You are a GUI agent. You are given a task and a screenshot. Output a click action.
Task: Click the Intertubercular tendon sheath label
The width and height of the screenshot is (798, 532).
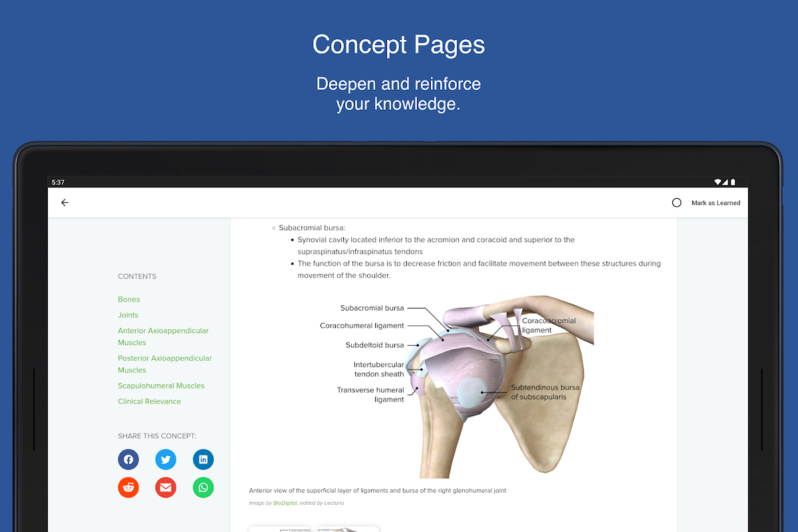(379, 369)
